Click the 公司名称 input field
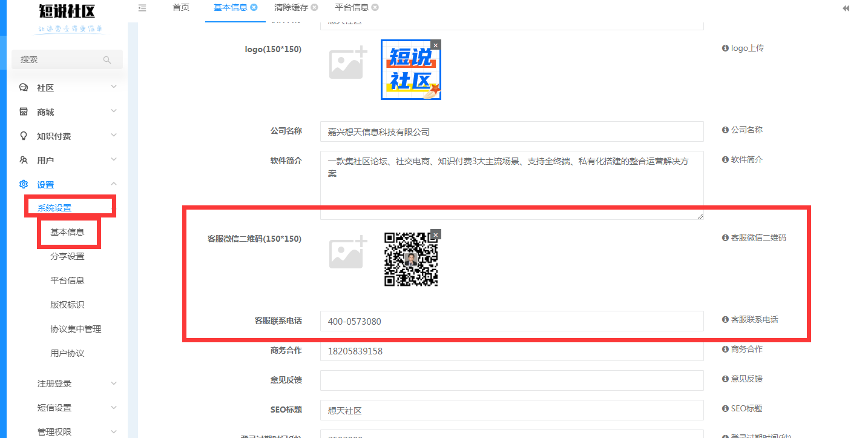Image resolution: width=868 pixels, height=438 pixels. coord(511,131)
